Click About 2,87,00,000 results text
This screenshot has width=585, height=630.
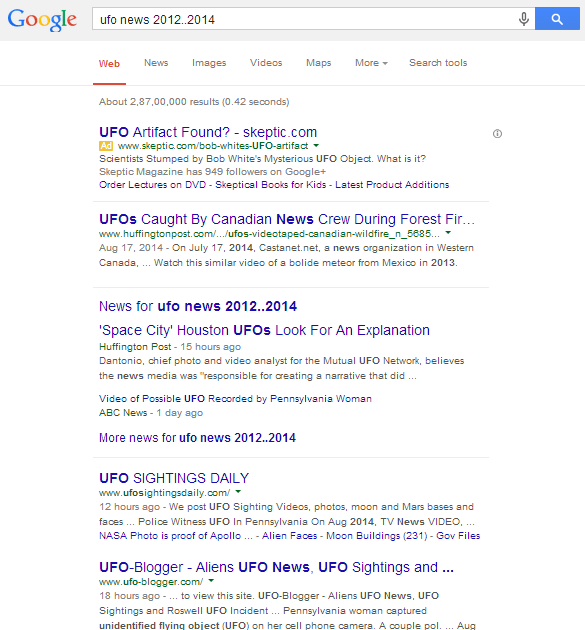click(x=194, y=102)
